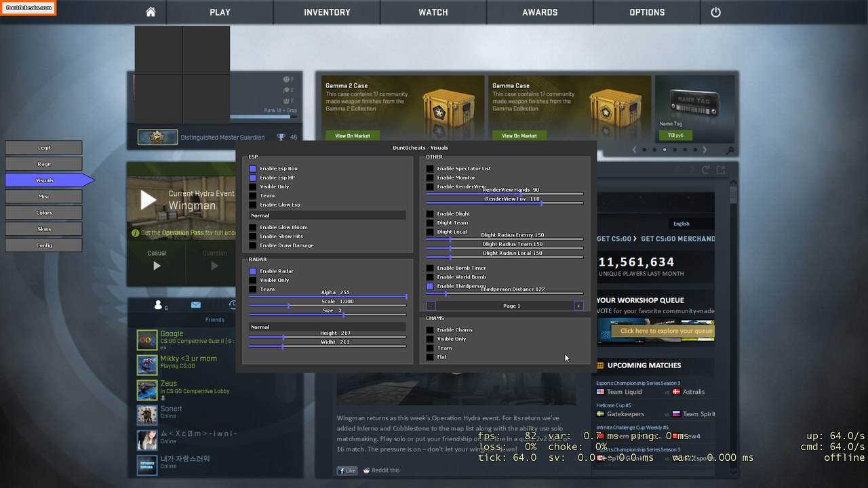868x488 pixels.
Task: Click the Astralis flag icon
Action: [x=675, y=392]
